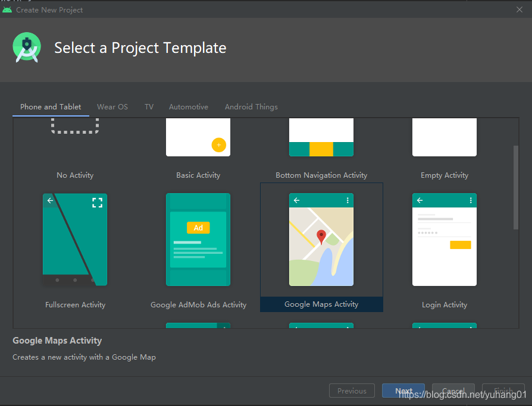Switch to the TV tab
Viewport: 532px width, 406px height.
tap(149, 107)
